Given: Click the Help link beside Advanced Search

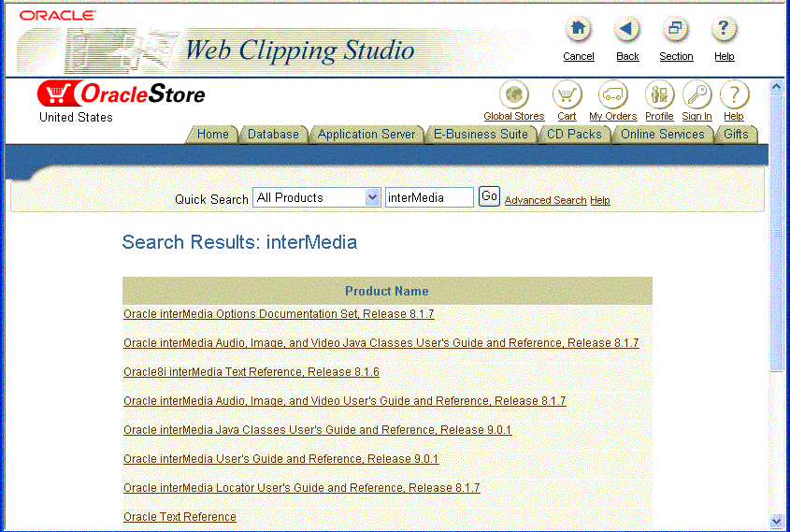Looking at the screenshot, I should (600, 200).
